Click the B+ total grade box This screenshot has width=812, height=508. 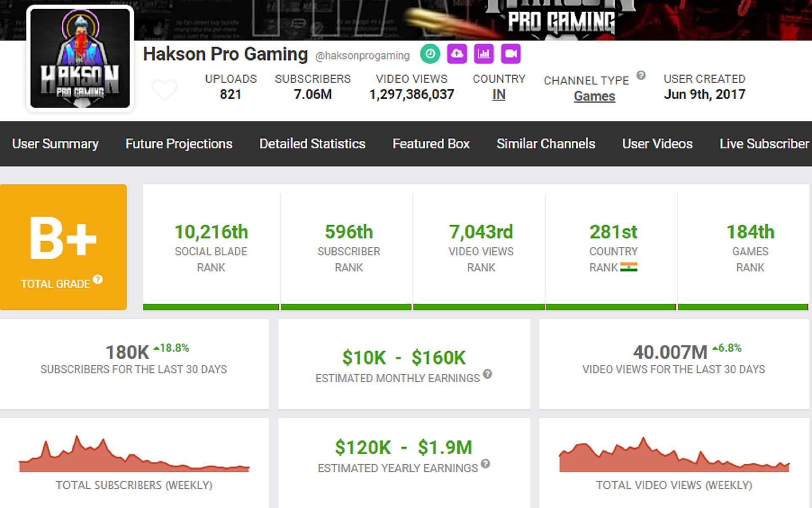point(63,247)
